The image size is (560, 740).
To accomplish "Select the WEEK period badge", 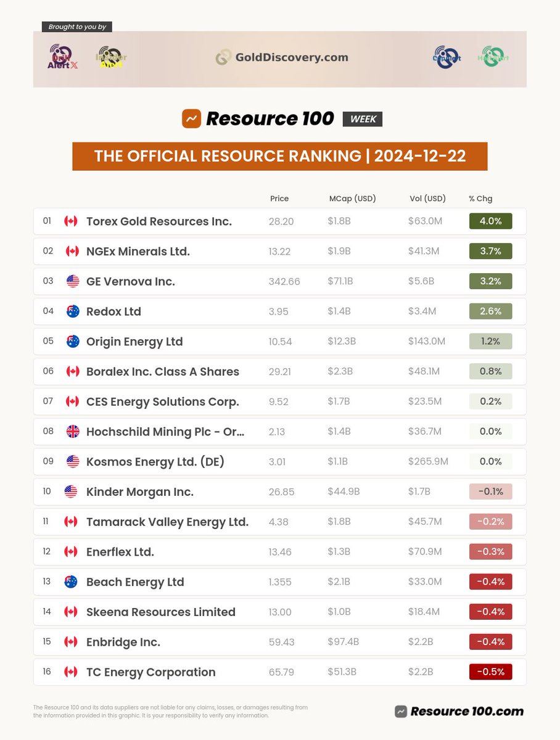I will click(363, 119).
